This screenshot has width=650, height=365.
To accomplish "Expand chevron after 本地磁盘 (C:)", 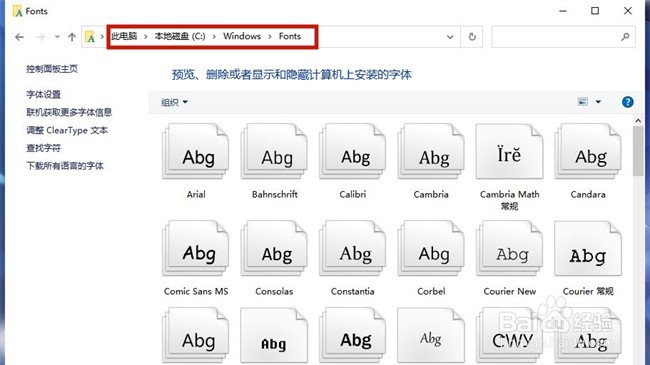I will (214, 36).
